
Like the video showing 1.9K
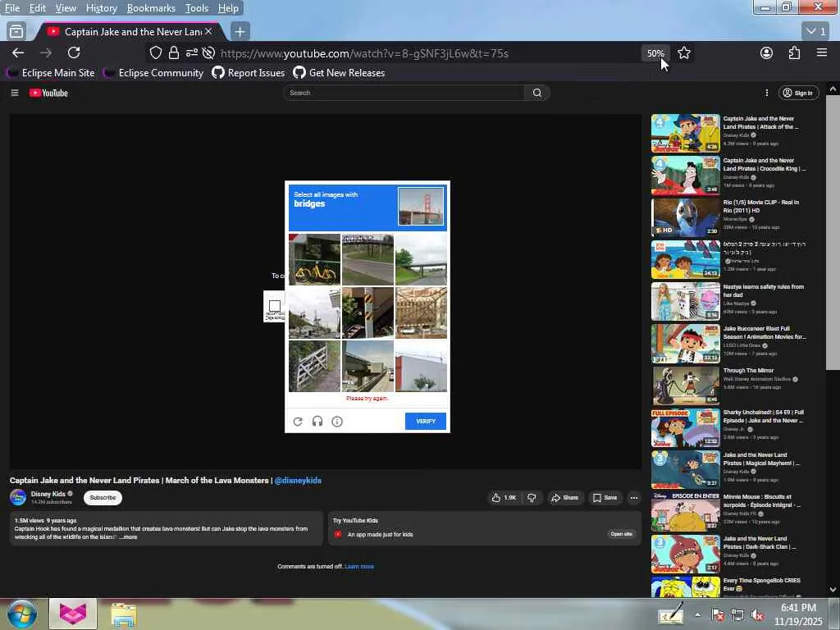(504, 498)
